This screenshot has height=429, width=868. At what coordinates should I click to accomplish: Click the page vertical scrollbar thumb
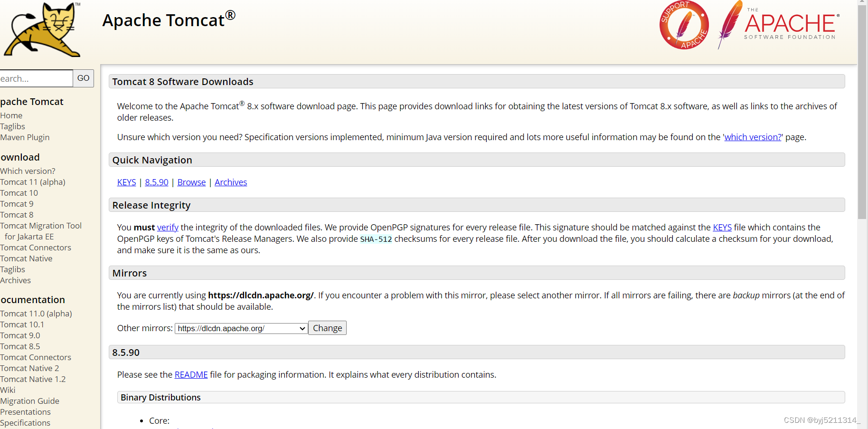(x=862, y=112)
